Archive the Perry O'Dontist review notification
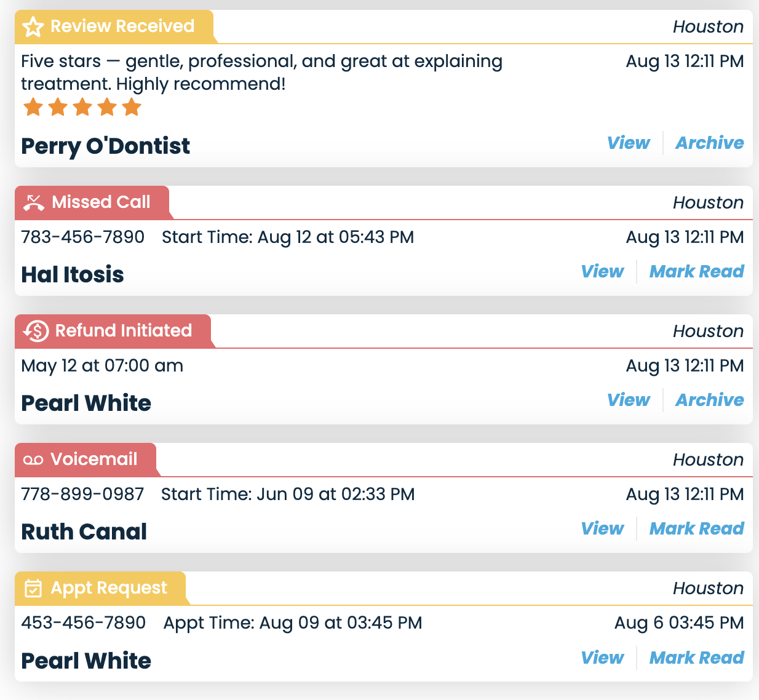Image resolution: width=759 pixels, height=700 pixels. pyautogui.click(x=710, y=143)
